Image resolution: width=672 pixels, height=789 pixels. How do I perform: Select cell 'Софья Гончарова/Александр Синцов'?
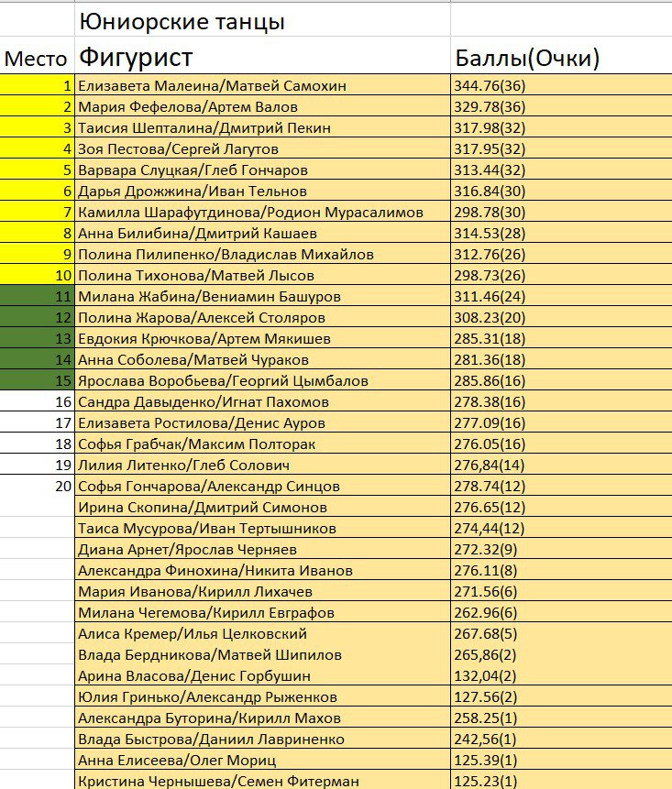[262, 486]
